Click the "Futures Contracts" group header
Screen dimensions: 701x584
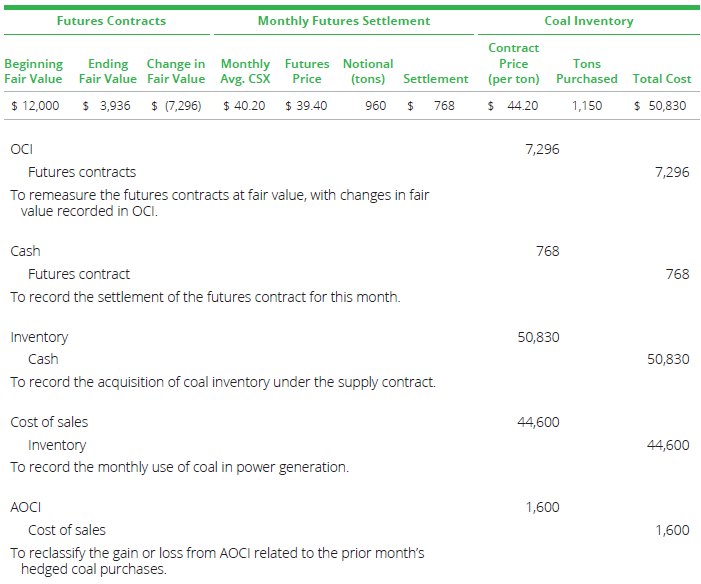[x=111, y=21]
